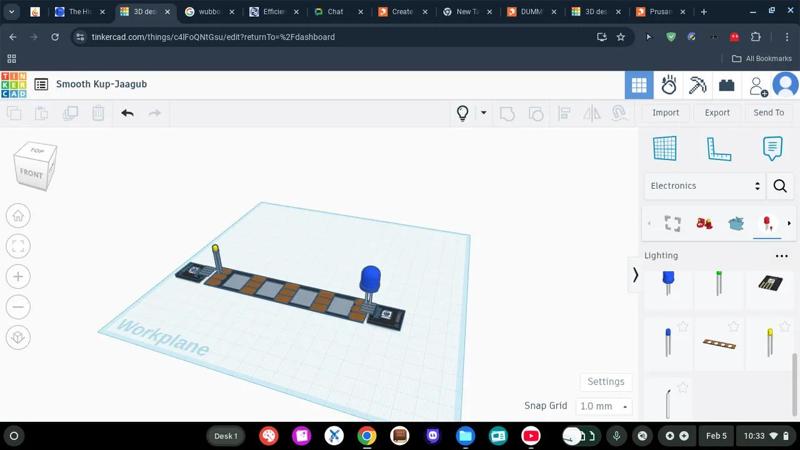
Task: Select the Lighting LED category tab
Action: pyautogui.click(x=767, y=223)
